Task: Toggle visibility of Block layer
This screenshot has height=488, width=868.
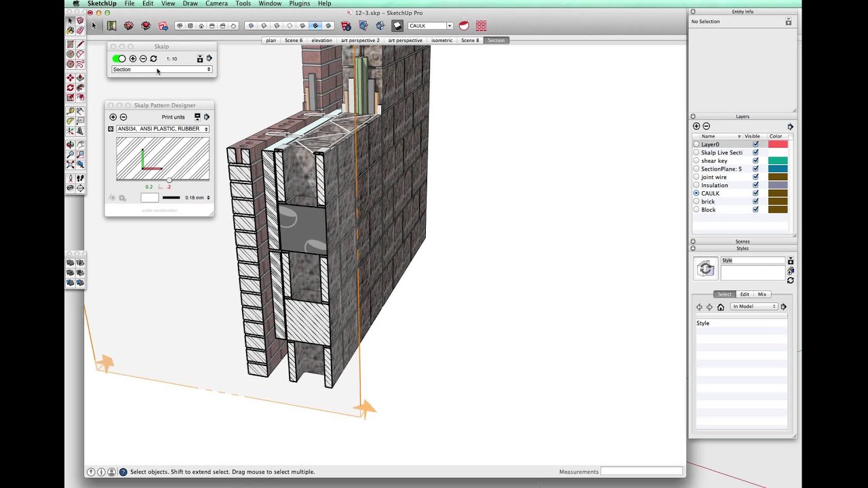Action: [755, 209]
